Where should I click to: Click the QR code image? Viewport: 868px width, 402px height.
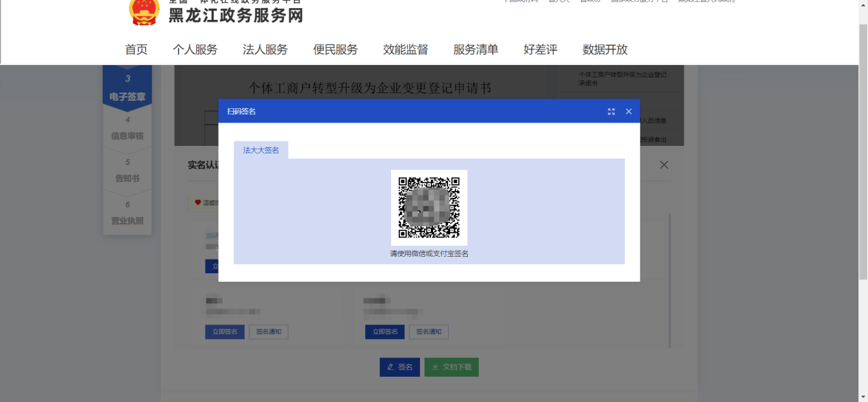coord(429,208)
